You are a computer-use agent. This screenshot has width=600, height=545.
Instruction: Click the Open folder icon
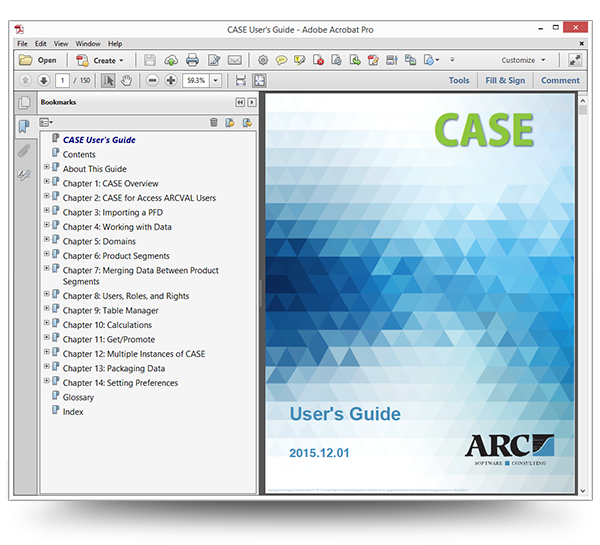[26, 60]
